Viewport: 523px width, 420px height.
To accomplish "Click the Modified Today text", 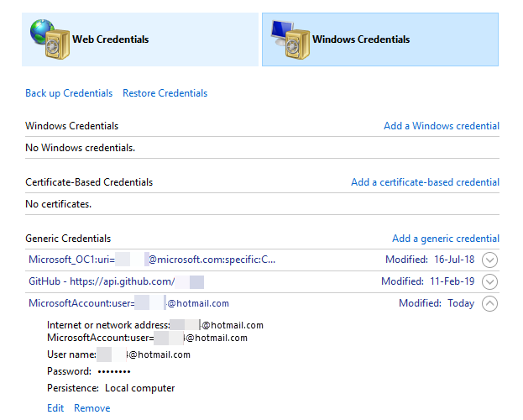I will (437, 303).
